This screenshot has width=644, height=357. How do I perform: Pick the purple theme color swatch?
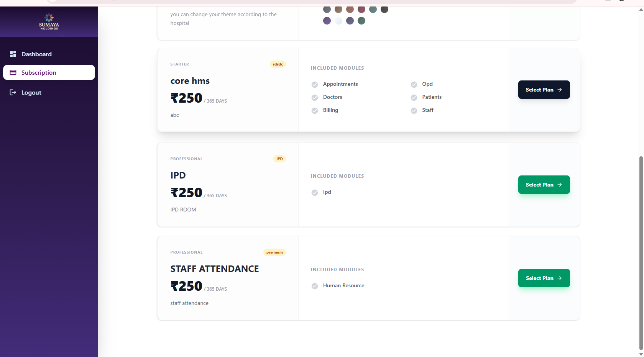pos(327,21)
